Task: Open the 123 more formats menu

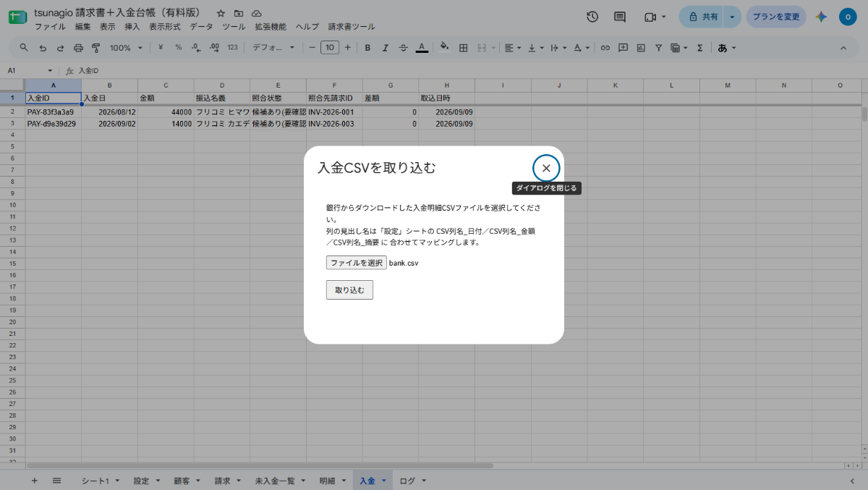Action: tap(232, 48)
